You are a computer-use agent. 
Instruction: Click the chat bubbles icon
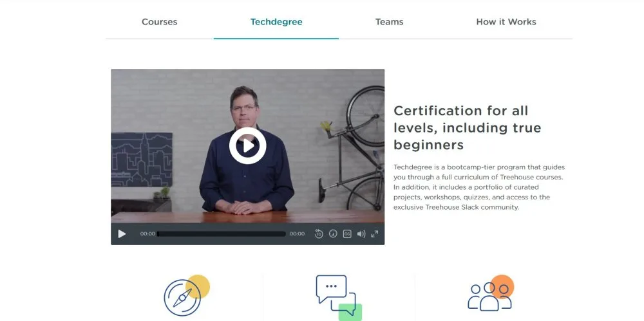[x=339, y=297]
